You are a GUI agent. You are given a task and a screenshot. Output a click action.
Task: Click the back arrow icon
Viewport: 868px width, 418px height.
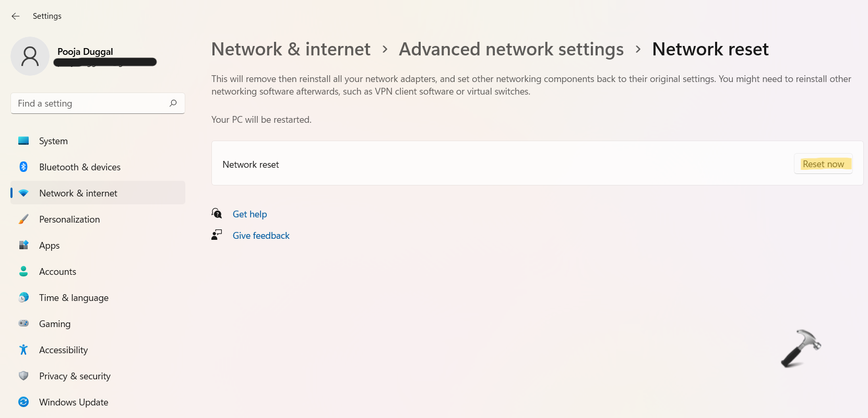(16, 16)
